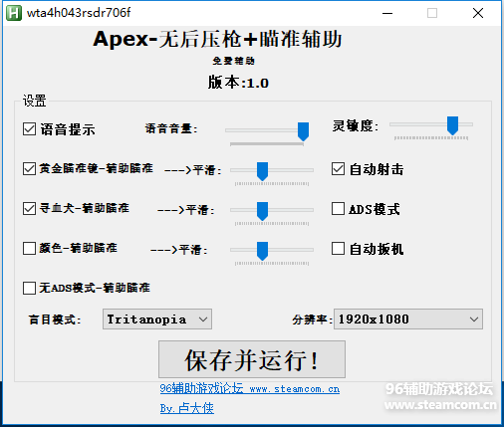504x427 pixels.
Task: Enable the 自动扳机 checkbox
Action: click(338, 249)
